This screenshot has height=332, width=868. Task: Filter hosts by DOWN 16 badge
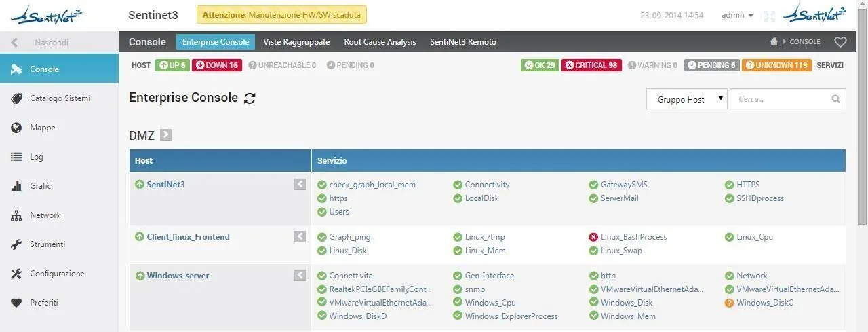[217, 65]
